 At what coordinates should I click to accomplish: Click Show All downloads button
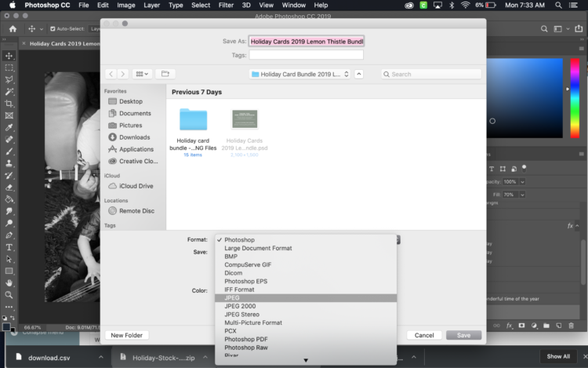click(x=558, y=356)
